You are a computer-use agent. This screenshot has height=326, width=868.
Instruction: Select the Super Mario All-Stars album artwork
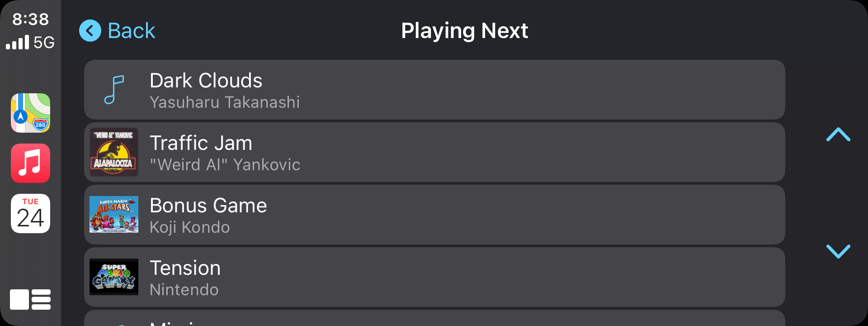tap(114, 215)
